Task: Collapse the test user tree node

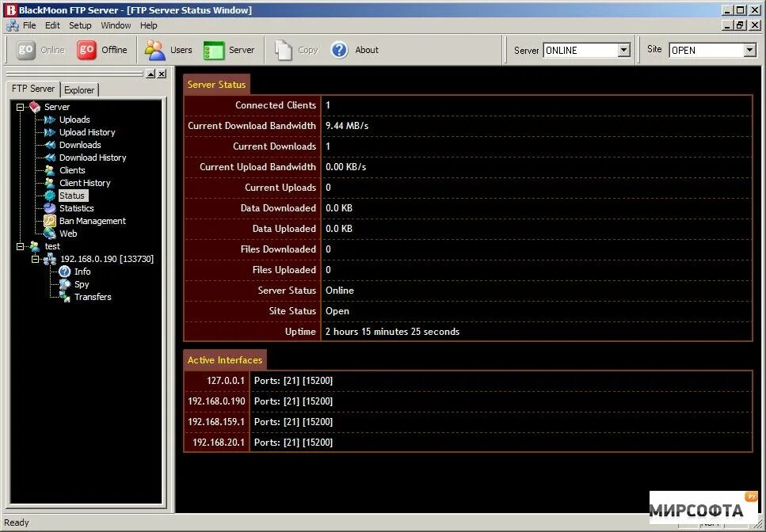Action: (20, 246)
